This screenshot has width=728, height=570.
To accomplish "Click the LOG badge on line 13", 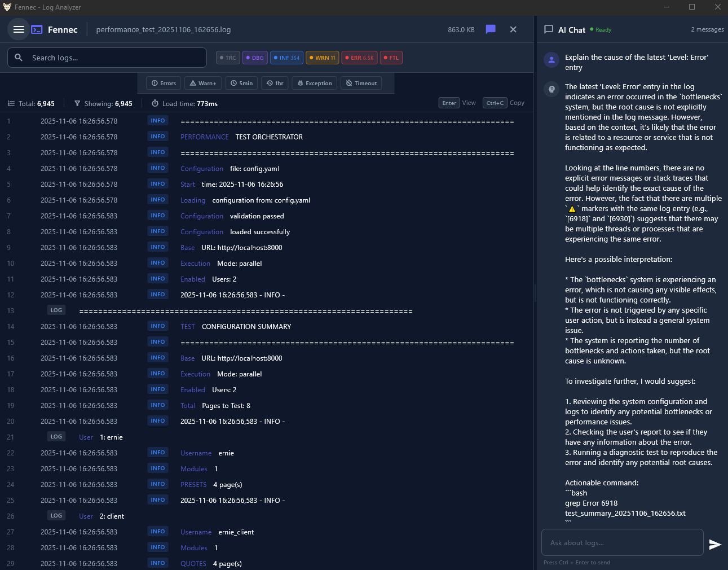I will (56, 310).
